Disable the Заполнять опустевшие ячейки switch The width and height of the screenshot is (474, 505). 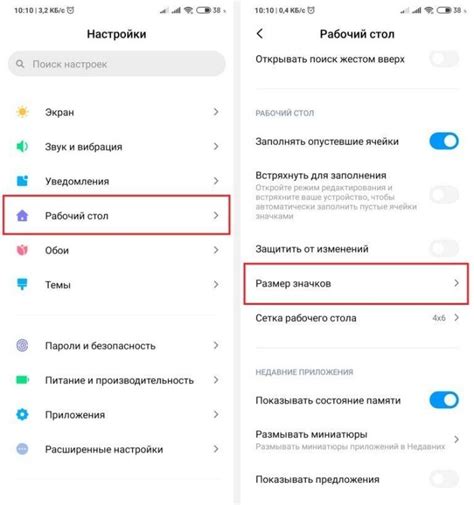444,141
